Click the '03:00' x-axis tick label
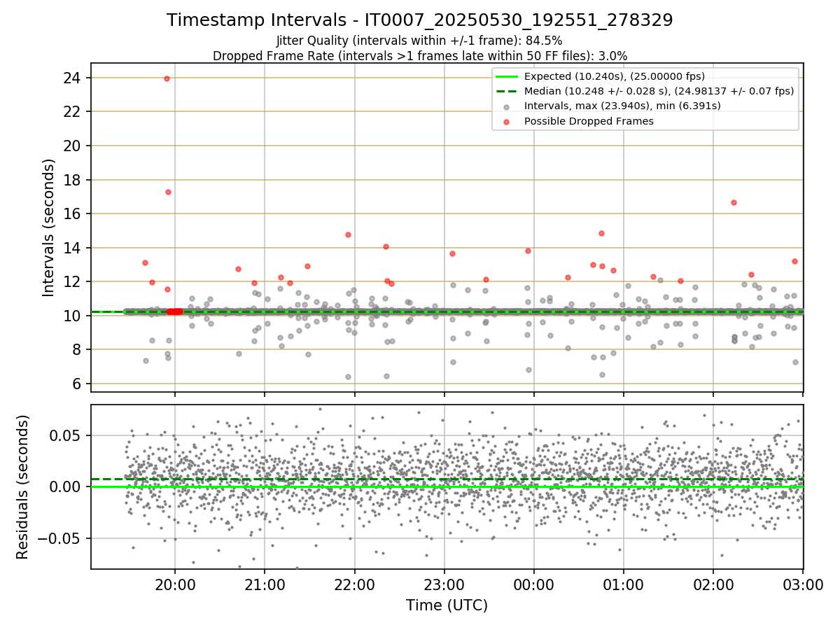The image size is (840, 630). 803,585
